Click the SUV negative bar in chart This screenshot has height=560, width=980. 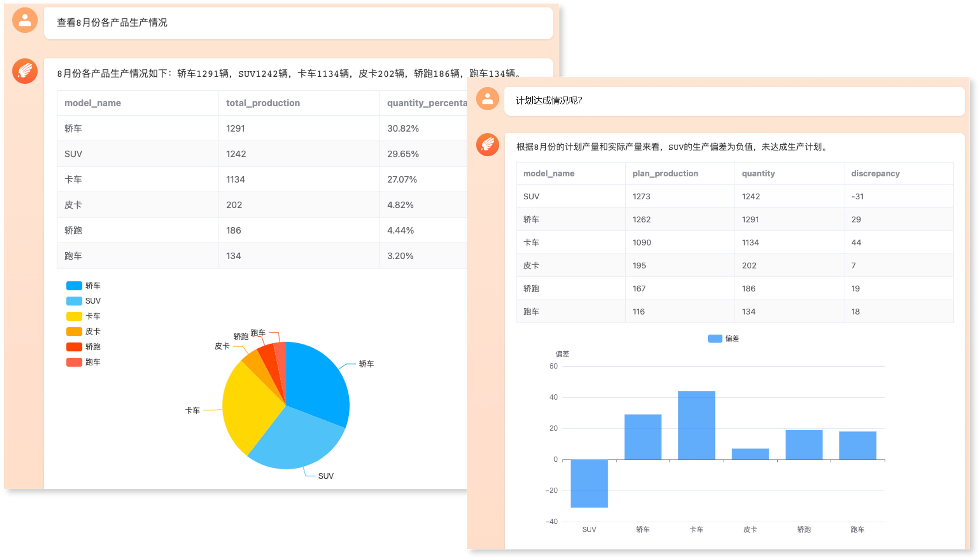tap(589, 483)
